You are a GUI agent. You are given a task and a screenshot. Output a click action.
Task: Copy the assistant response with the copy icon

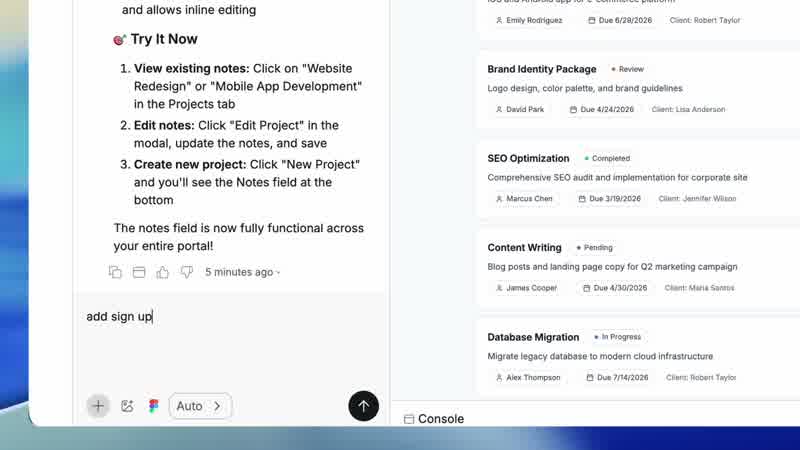coord(115,272)
